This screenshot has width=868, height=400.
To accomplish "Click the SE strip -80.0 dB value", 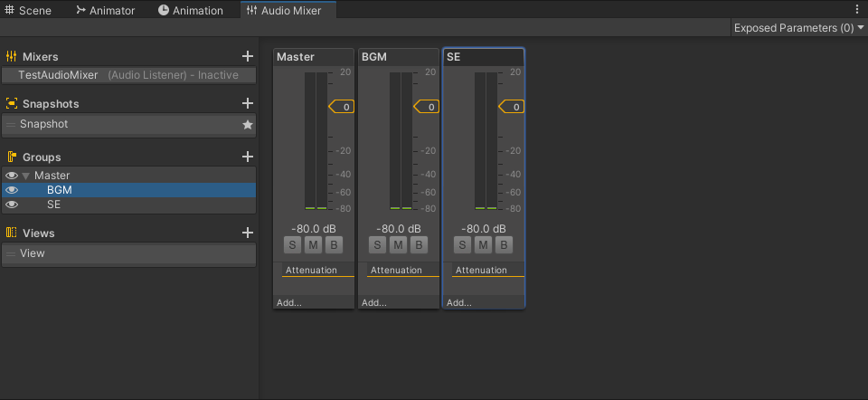I will coord(483,229).
